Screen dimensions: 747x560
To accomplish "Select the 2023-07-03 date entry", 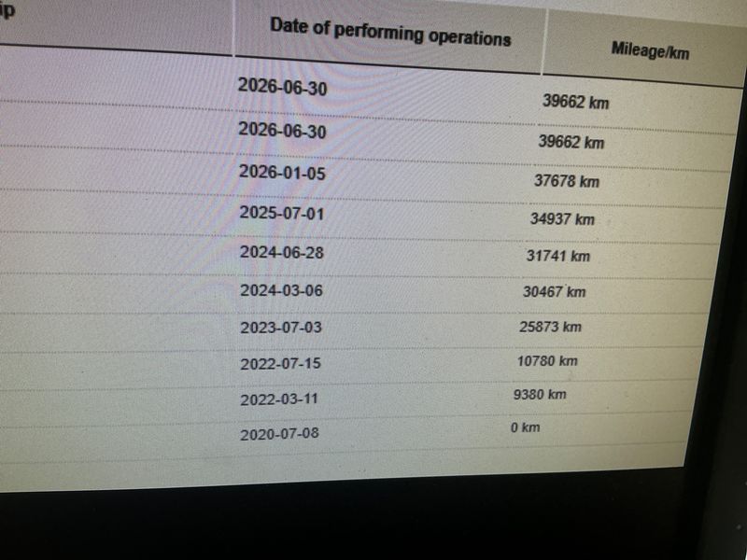I will pyautogui.click(x=281, y=328).
